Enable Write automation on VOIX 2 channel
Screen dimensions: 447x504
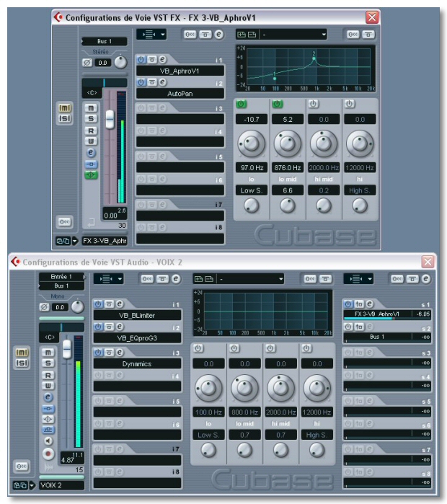(x=48, y=386)
